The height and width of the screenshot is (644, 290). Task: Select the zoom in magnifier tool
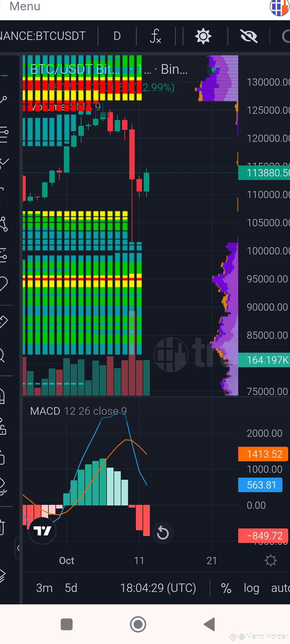coord(2,355)
